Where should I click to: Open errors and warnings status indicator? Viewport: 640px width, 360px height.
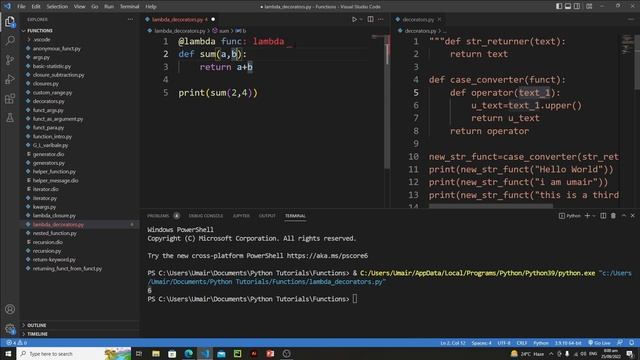(16, 343)
